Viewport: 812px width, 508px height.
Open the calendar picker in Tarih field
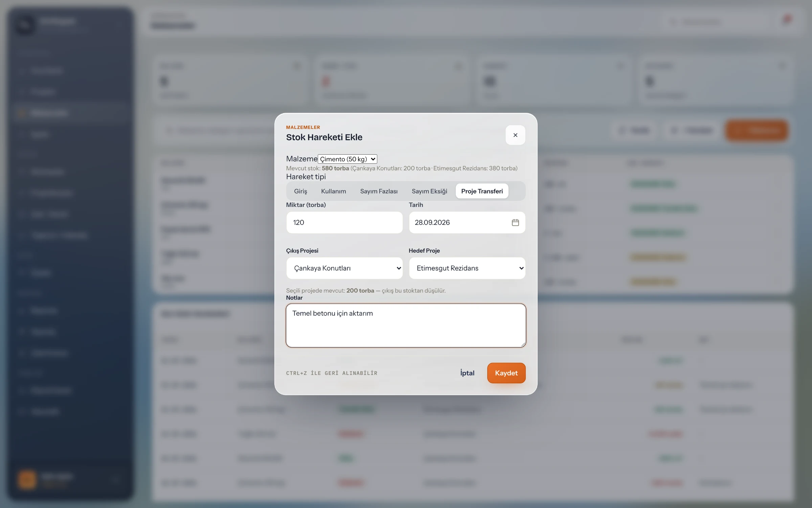(515, 223)
